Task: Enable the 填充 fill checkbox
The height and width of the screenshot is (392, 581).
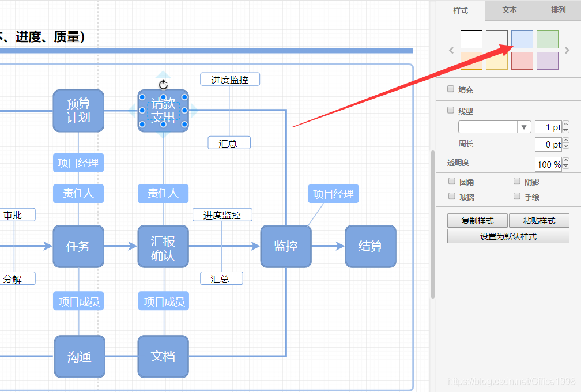Action: [451, 89]
